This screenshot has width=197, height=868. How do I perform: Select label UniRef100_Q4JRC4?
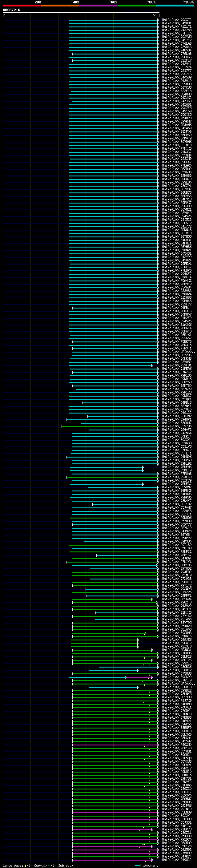177,857
